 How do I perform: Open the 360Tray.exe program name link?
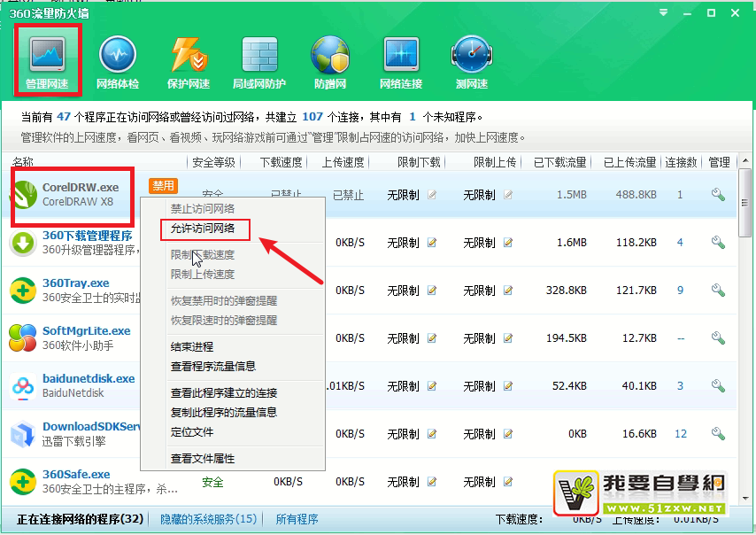pyautogui.click(x=76, y=283)
